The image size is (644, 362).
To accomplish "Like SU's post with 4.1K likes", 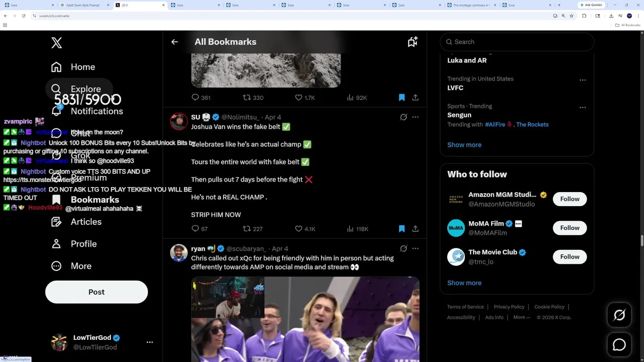I will tap(305, 229).
